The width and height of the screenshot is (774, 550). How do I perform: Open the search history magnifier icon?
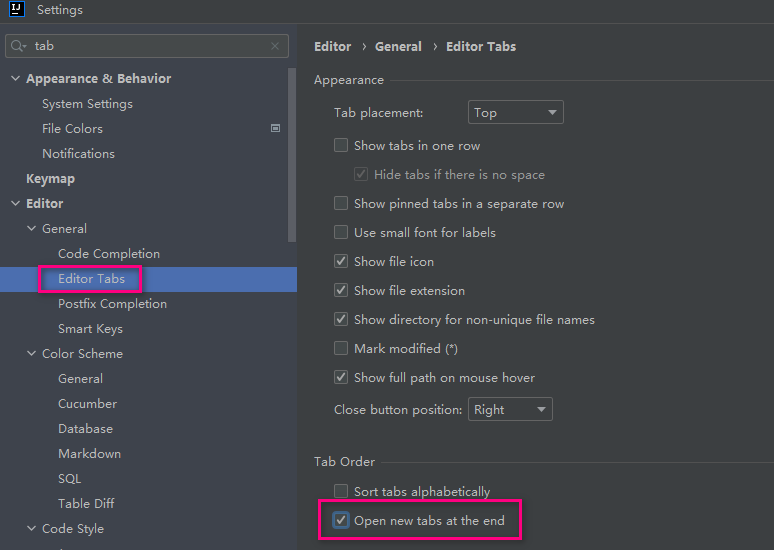[18, 46]
